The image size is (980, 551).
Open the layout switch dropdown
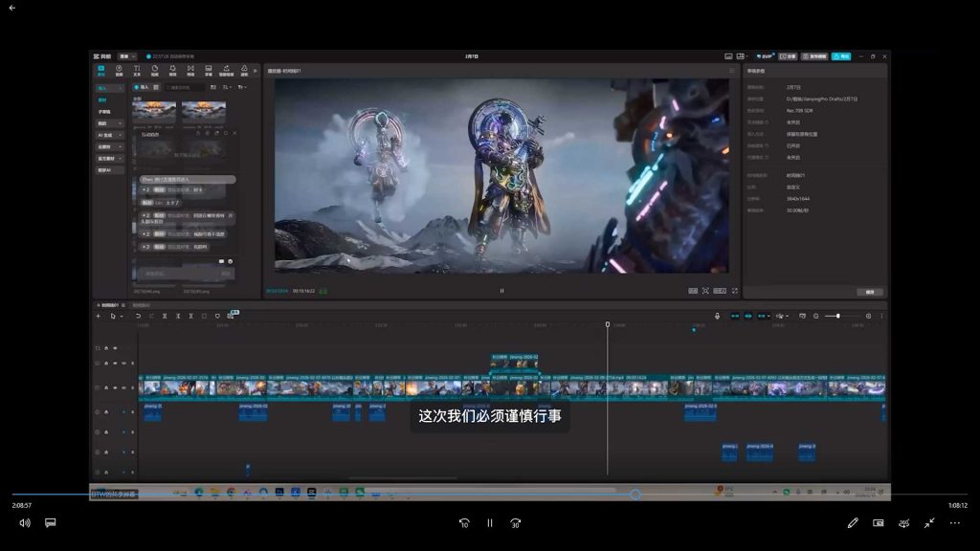click(742, 56)
